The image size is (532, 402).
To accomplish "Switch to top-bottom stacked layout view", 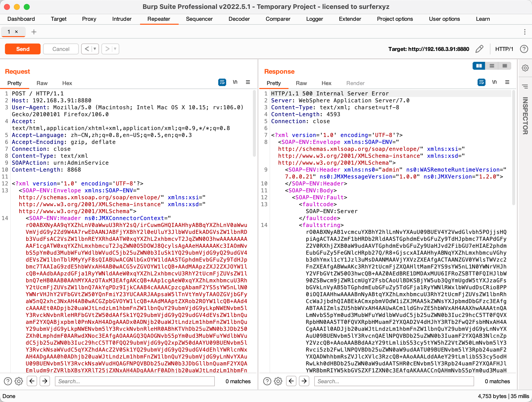I will point(492,66).
